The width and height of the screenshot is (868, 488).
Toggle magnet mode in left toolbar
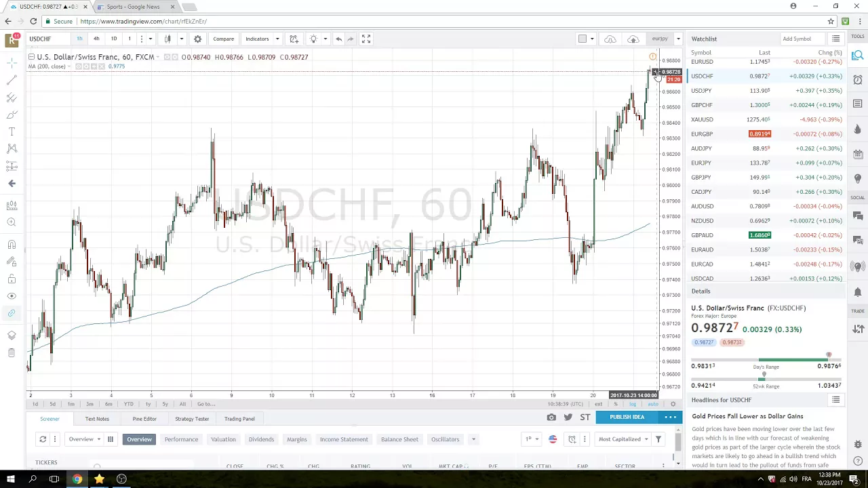point(12,245)
